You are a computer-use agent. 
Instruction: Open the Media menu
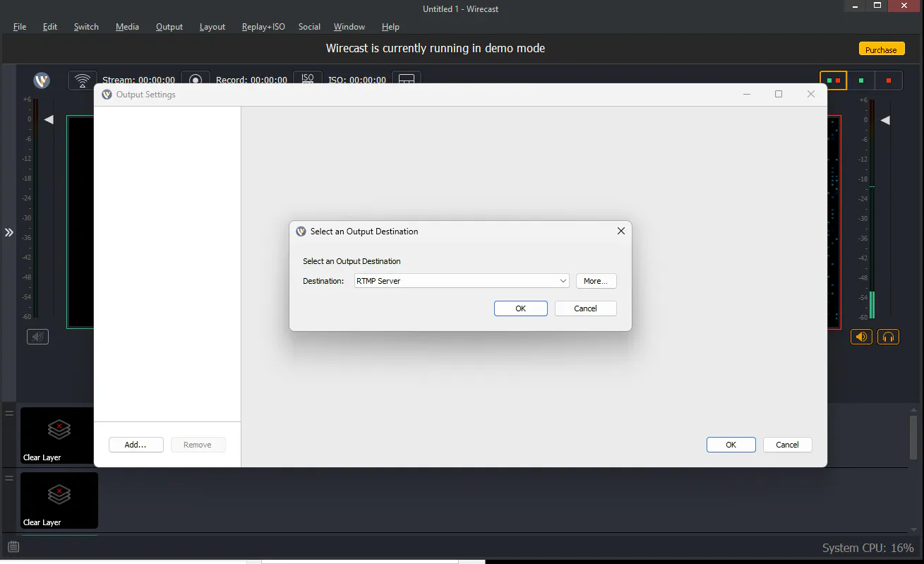click(x=127, y=27)
